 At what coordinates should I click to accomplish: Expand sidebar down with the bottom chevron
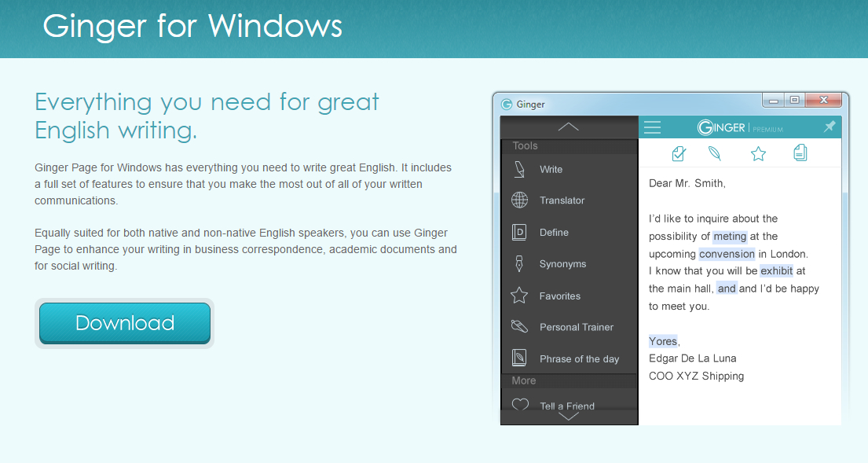coord(569,417)
